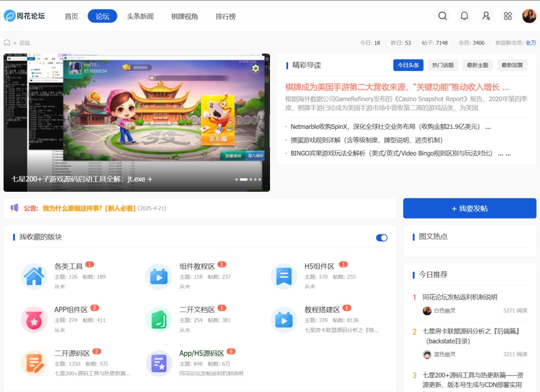Click the user follow icon in header
Viewport: 540px width, 392px height.
486,16
